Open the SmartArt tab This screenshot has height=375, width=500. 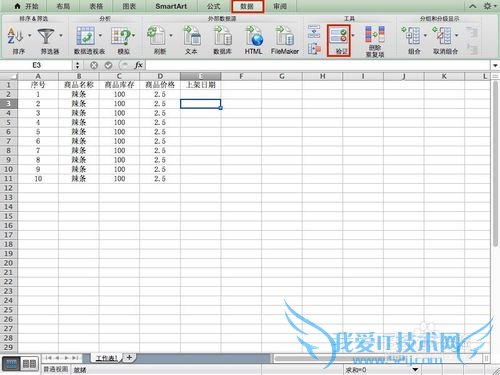point(171,6)
